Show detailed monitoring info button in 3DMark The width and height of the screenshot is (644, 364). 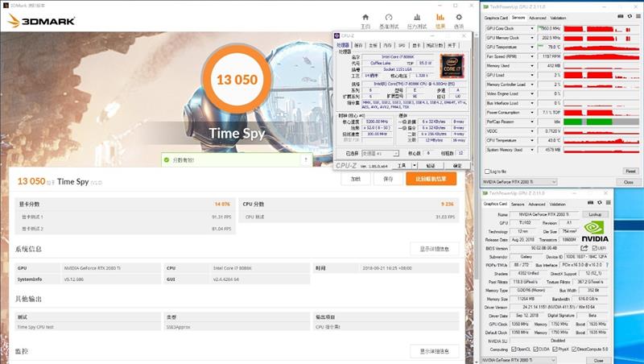coord(434,351)
